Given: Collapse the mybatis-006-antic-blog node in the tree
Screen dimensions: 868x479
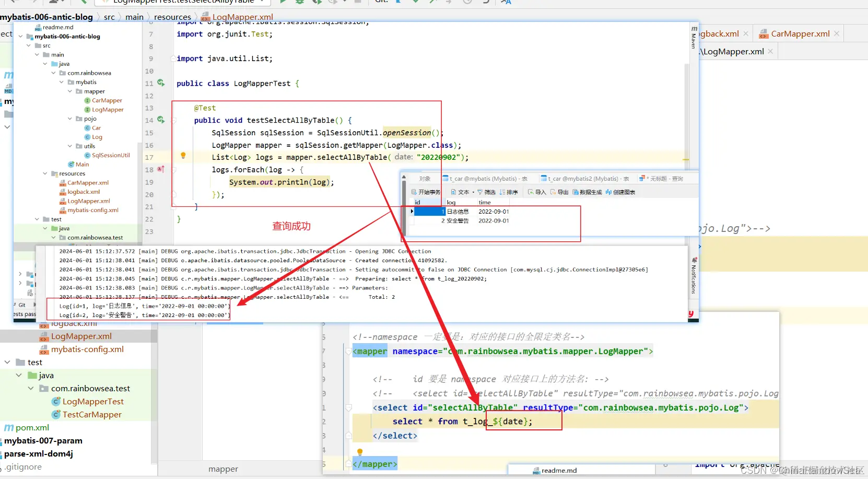Looking at the screenshot, I should [21, 37].
